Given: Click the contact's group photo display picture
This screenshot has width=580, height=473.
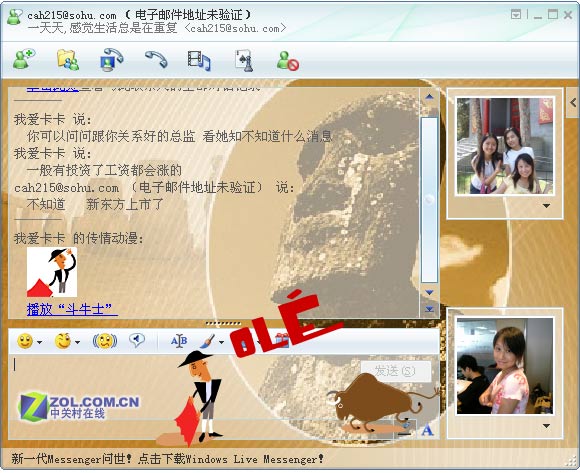Looking at the screenshot, I should coord(505,146).
